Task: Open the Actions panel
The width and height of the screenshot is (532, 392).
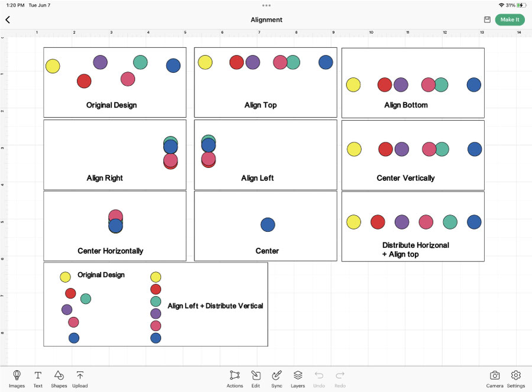Action: coord(235,379)
